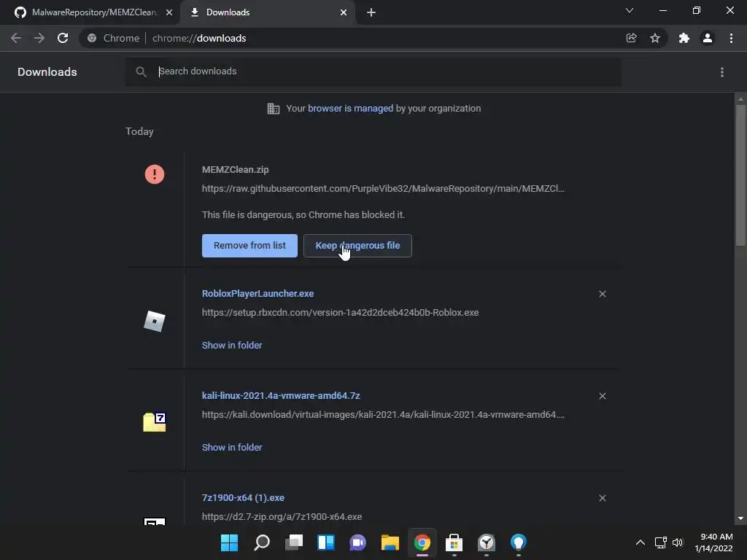
Task: Click the page vertical scrollbar thumb
Action: click(x=740, y=175)
